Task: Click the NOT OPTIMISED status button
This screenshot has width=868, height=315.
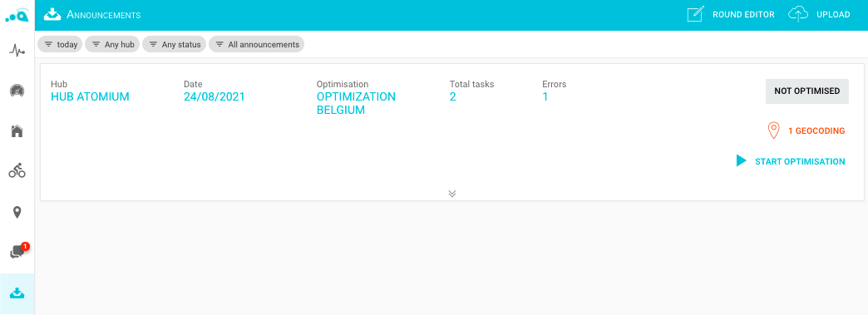Action: coord(807,91)
